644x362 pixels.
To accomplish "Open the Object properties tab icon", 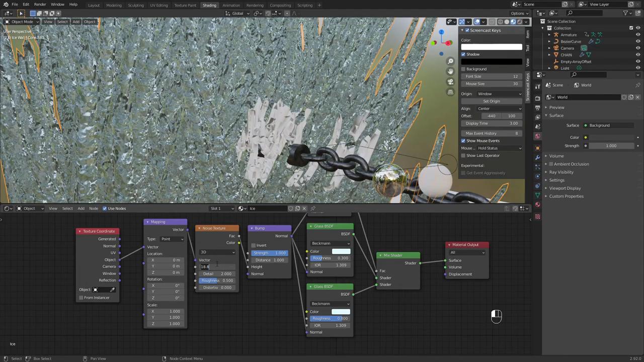I will [537, 148].
